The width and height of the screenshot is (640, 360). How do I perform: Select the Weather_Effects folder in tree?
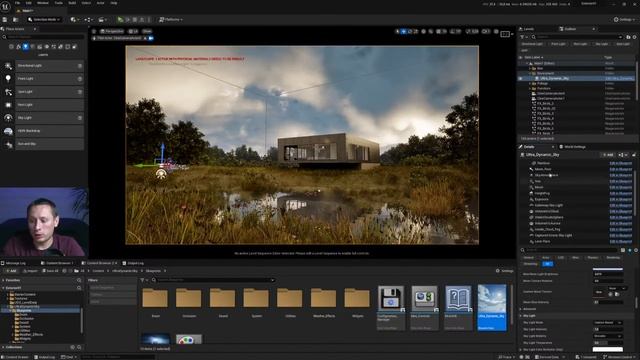pos(31,334)
